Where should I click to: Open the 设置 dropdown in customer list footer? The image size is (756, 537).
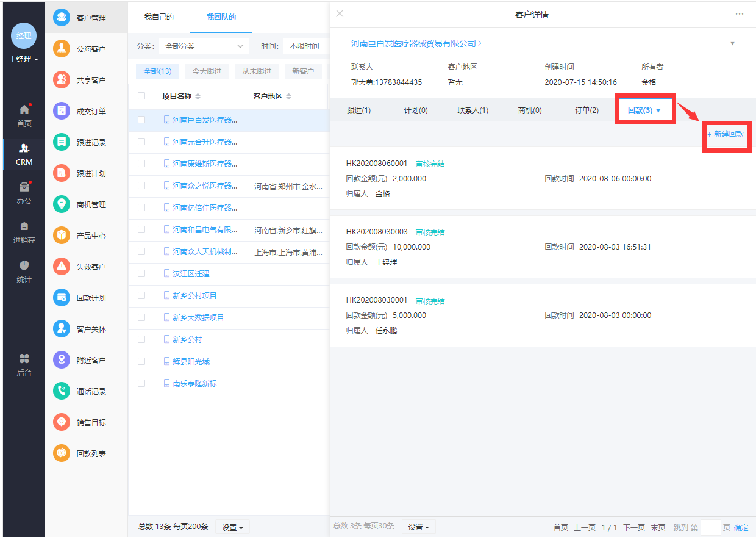point(232,527)
